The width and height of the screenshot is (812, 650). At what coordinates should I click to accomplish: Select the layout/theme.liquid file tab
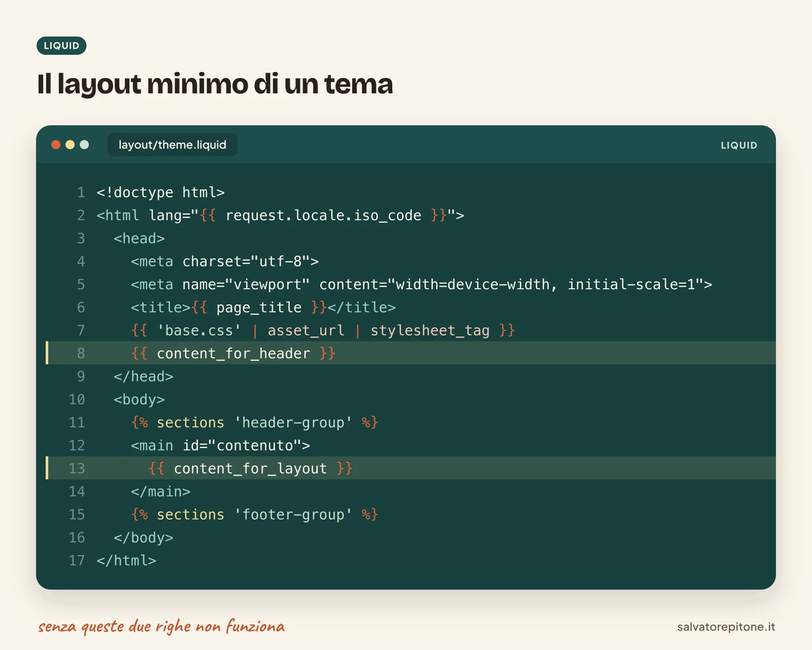click(x=173, y=145)
